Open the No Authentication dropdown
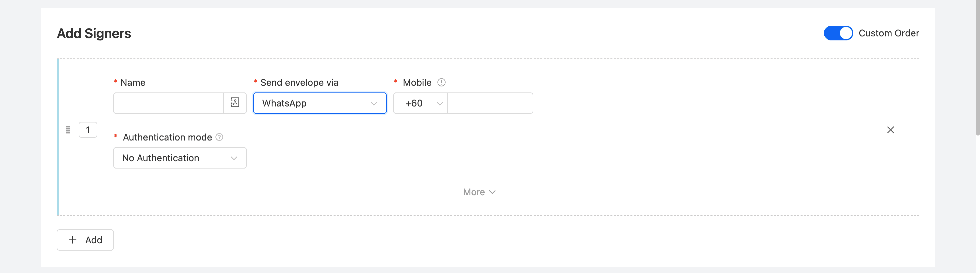Image resolution: width=980 pixels, height=273 pixels. 180,158
